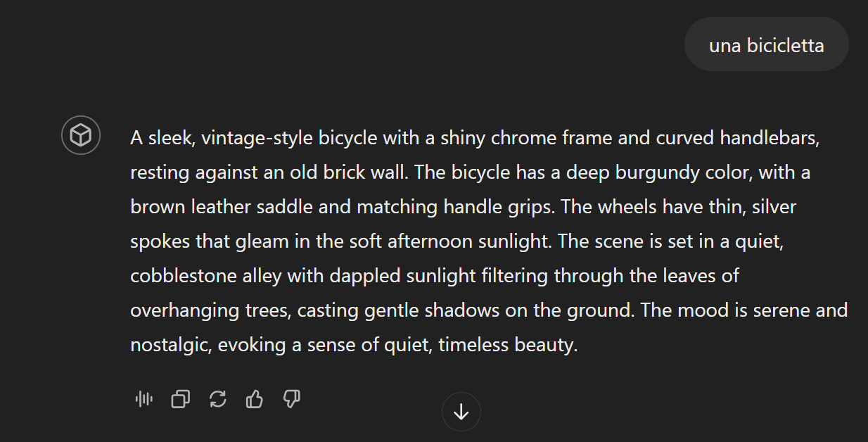Click the cube-shaped assistant avatar icon

(x=81, y=135)
